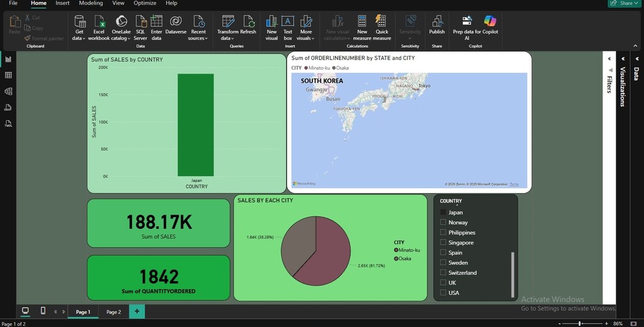Collapse the ribbon
The image size is (644, 327).
pyautogui.click(x=636, y=46)
